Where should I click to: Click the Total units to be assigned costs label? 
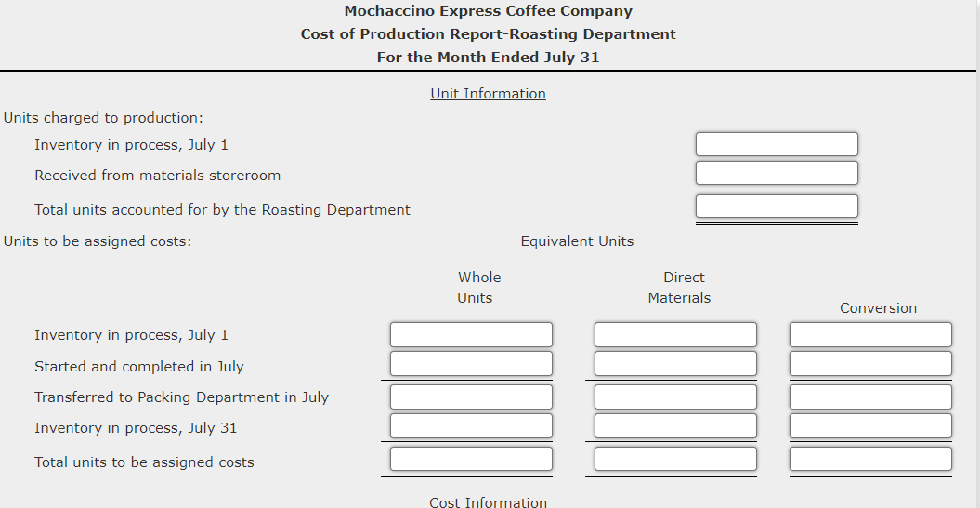click(144, 462)
